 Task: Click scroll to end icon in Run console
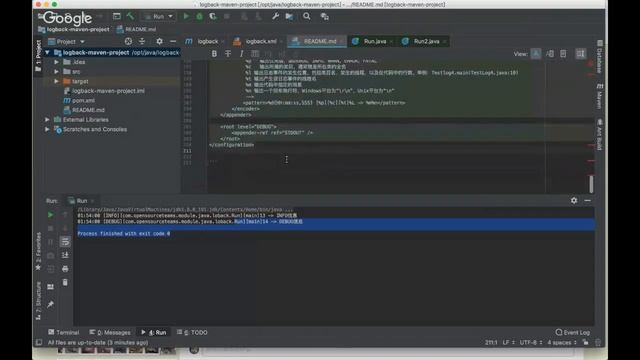tap(65, 256)
